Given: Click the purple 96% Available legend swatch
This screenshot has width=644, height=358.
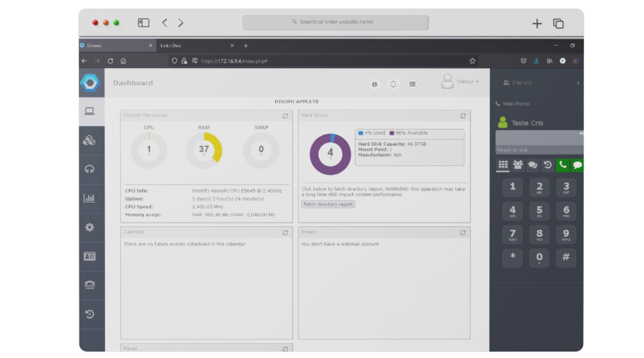Looking at the screenshot, I should [391, 132].
